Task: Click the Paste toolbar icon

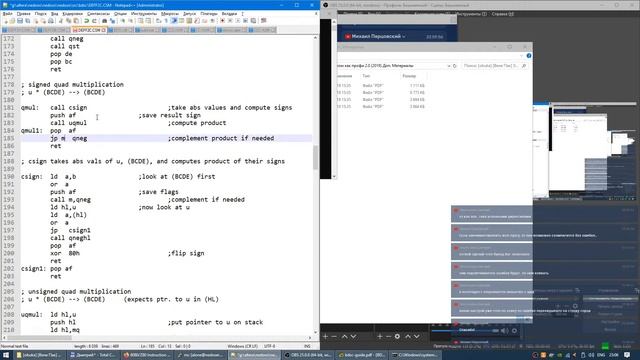Action: [x=76, y=20]
